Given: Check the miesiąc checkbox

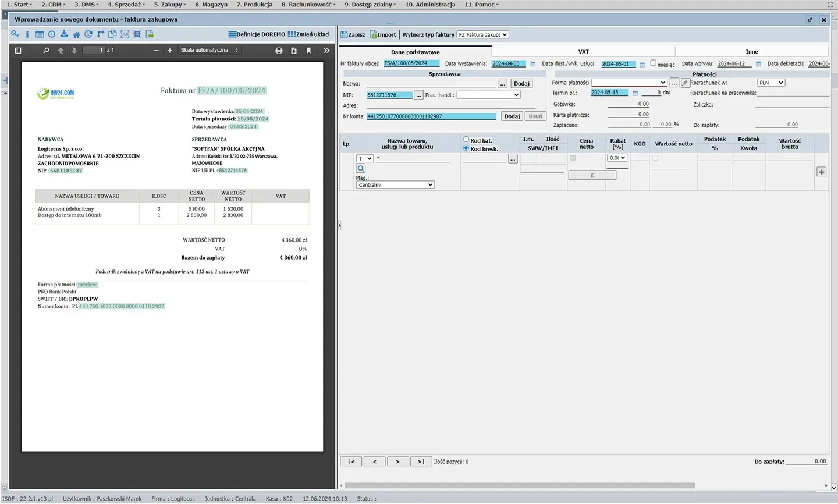Looking at the screenshot, I should 653,63.
